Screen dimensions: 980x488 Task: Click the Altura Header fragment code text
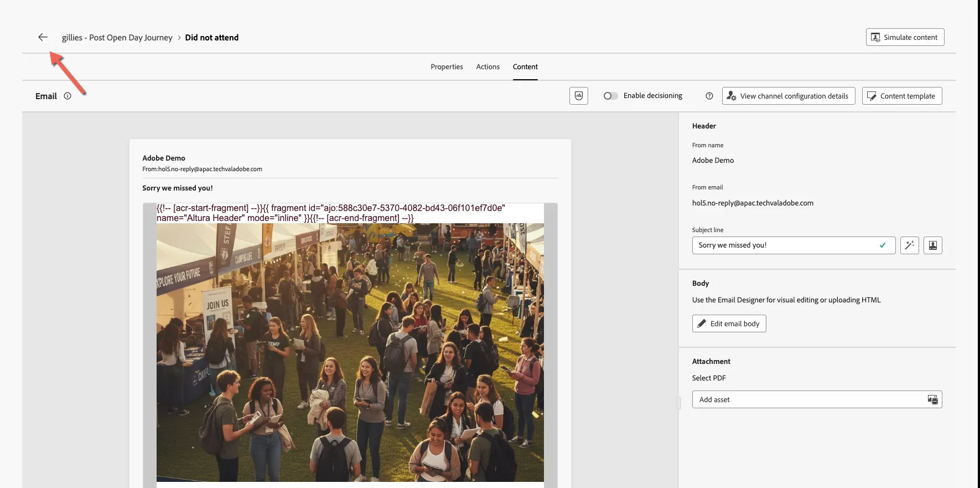(331, 213)
